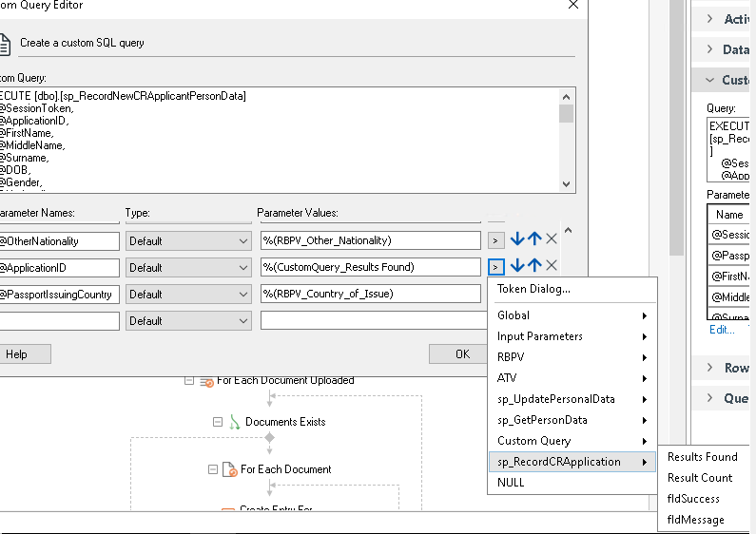Click the OK button
The image size is (756, 534).
point(458,354)
